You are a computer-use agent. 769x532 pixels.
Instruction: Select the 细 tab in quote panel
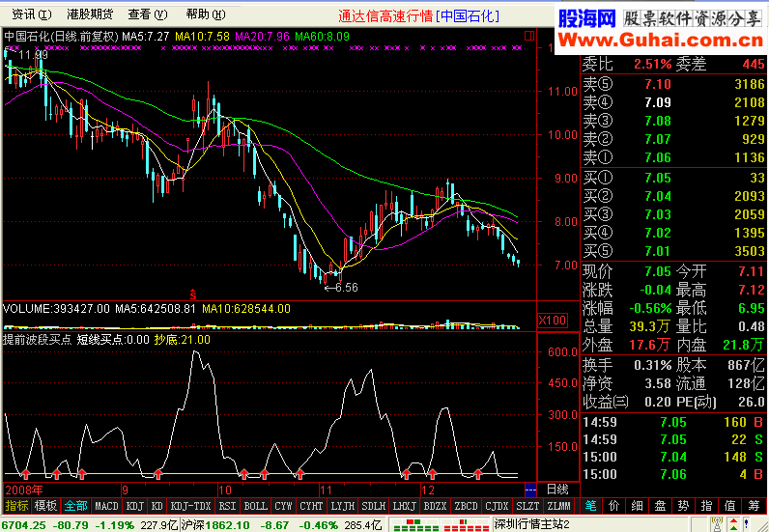tap(637, 506)
